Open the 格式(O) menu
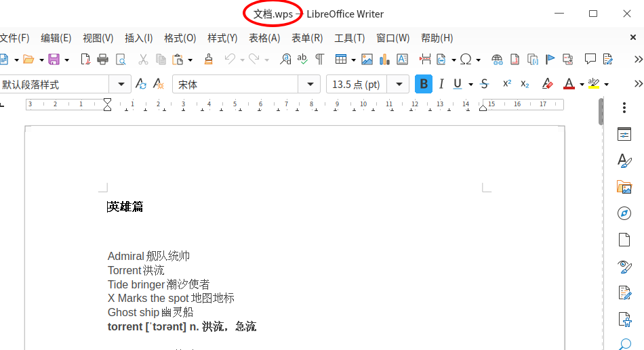The height and width of the screenshot is (350, 644). (180, 38)
